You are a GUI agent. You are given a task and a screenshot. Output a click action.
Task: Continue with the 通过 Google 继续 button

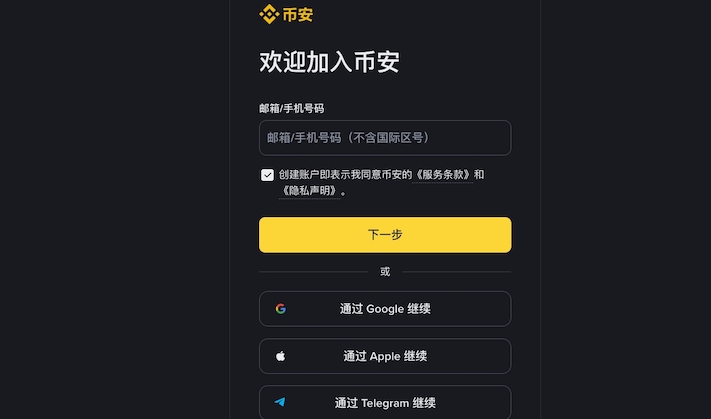coord(385,309)
